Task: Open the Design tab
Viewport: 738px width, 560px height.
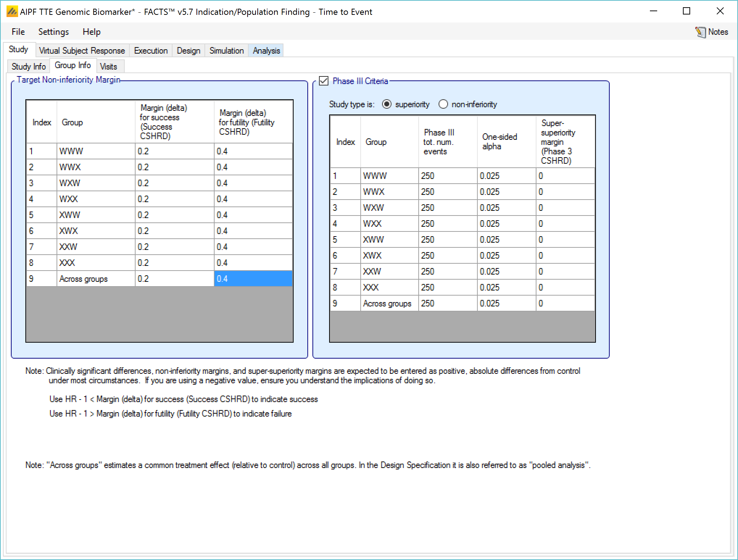Action: [188, 51]
